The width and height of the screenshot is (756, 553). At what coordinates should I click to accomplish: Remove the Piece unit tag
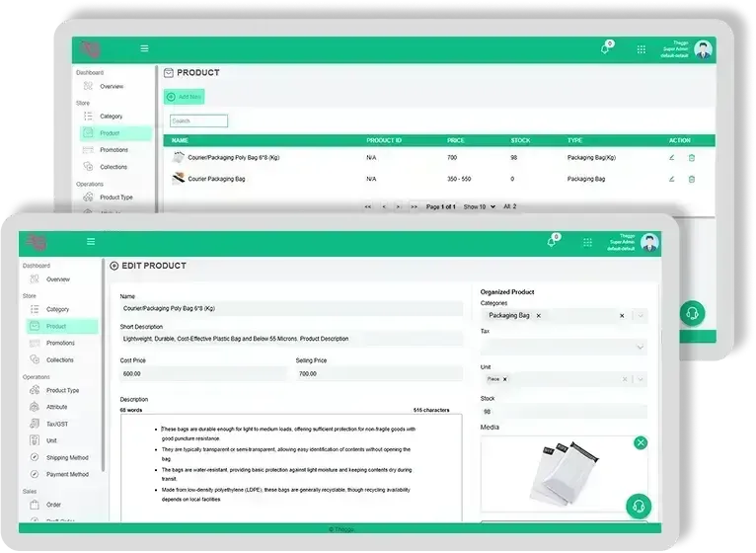[x=505, y=379]
